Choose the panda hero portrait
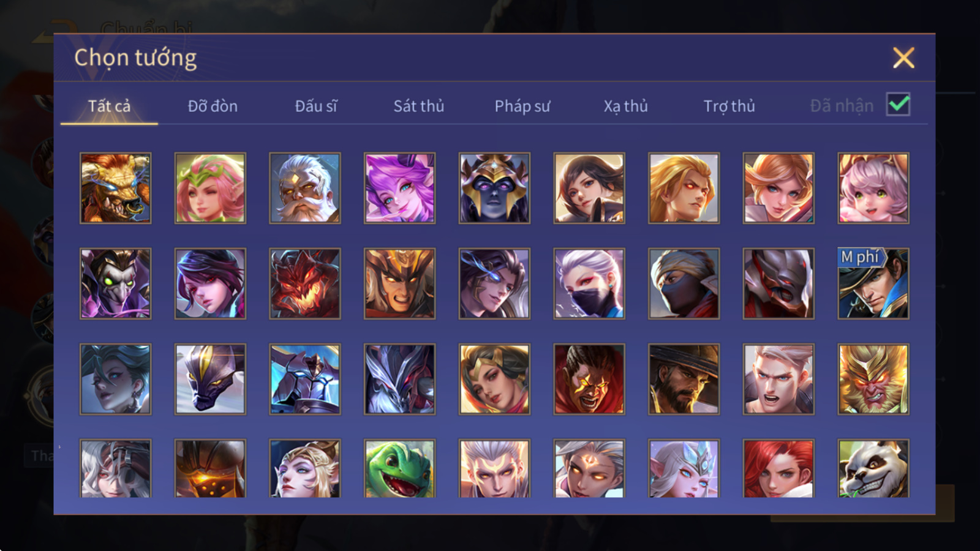The width and height of the screenshot is (980, 551). click(x=873, y=468)
